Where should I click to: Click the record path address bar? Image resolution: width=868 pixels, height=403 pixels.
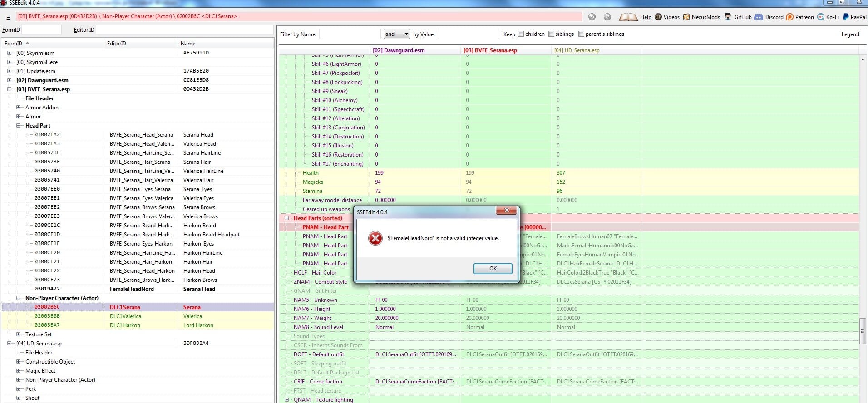299,17
